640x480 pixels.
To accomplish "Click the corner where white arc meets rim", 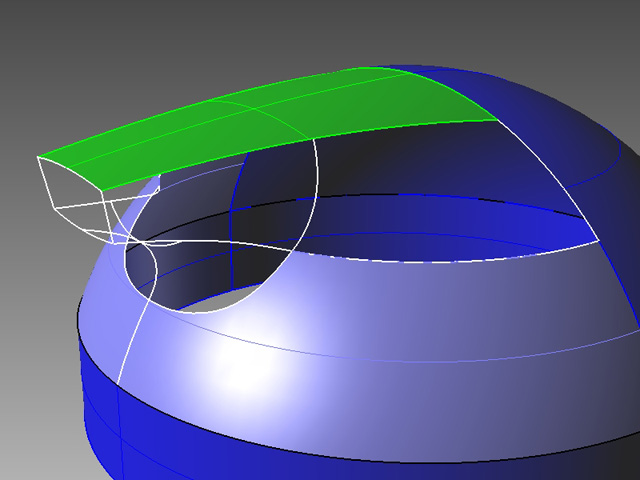I will pos(598,241).
